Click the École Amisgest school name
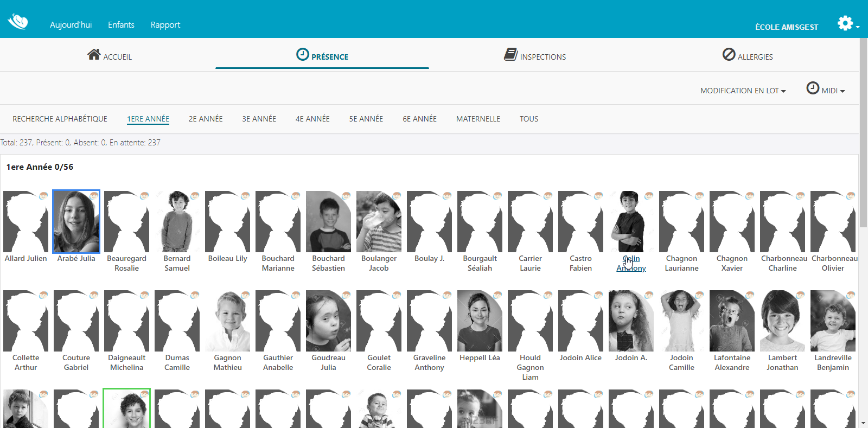The image size is (868, 428). pyautogui.click(x=787, y=27)
